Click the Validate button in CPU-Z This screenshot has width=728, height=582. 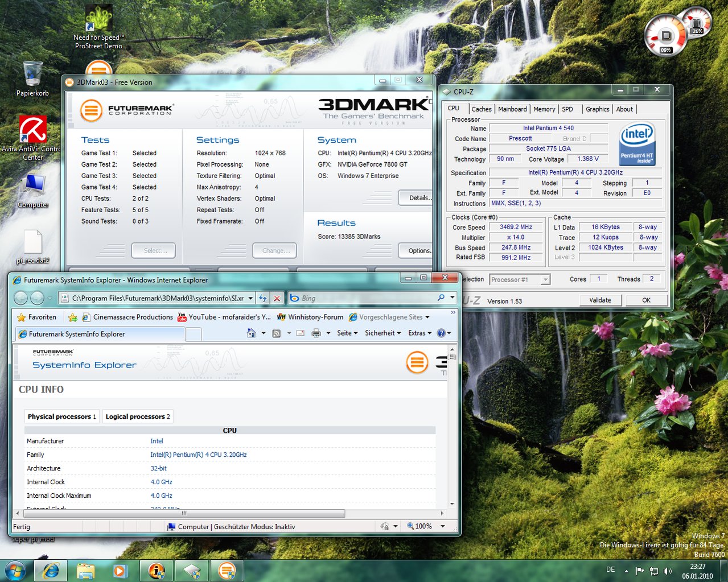coord(600,300)
